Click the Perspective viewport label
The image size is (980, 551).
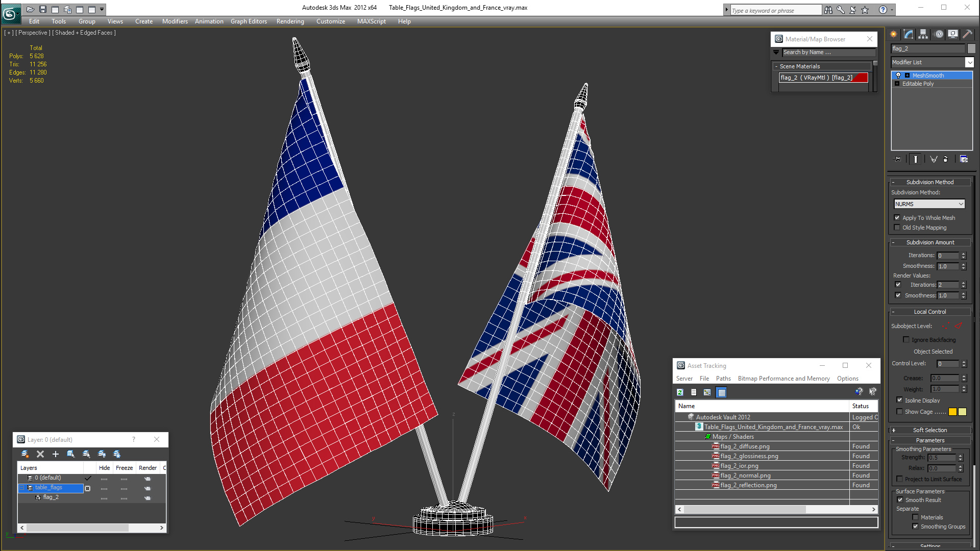33,33
